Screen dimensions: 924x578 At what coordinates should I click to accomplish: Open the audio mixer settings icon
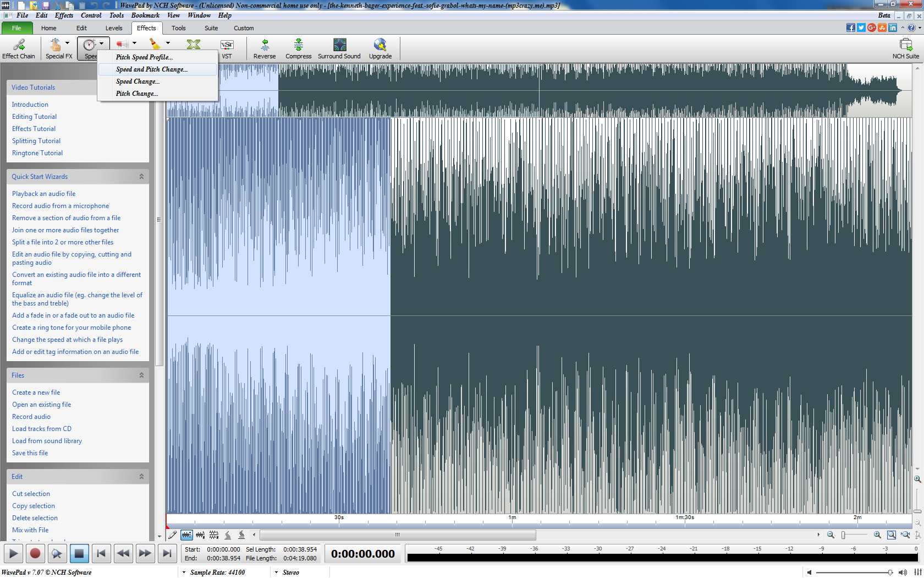tap(918, 572)
